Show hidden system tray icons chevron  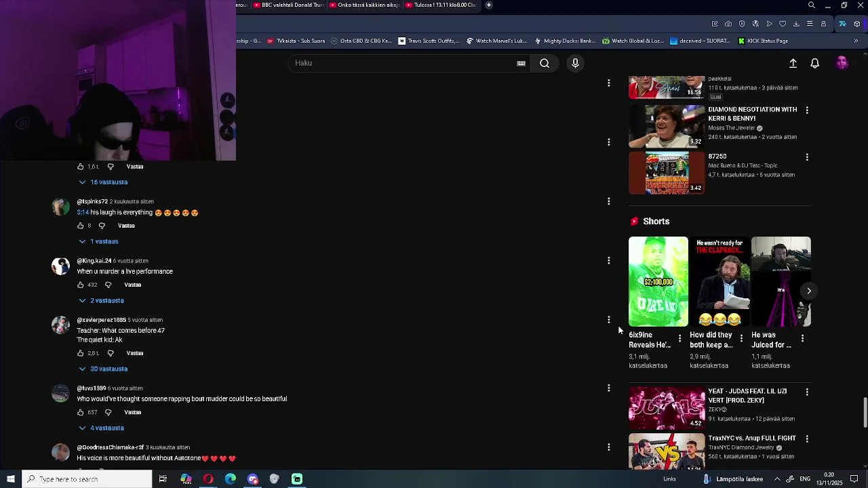(777, 479)
